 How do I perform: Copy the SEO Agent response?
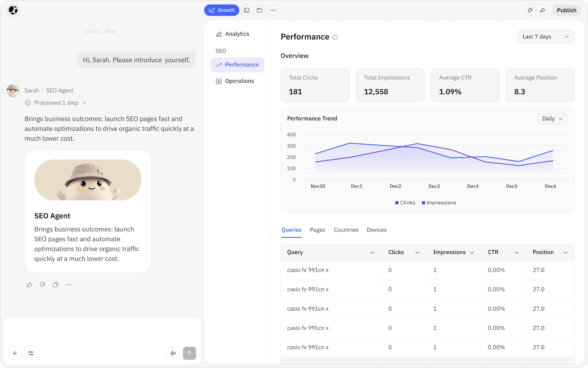tap(55, 284)
